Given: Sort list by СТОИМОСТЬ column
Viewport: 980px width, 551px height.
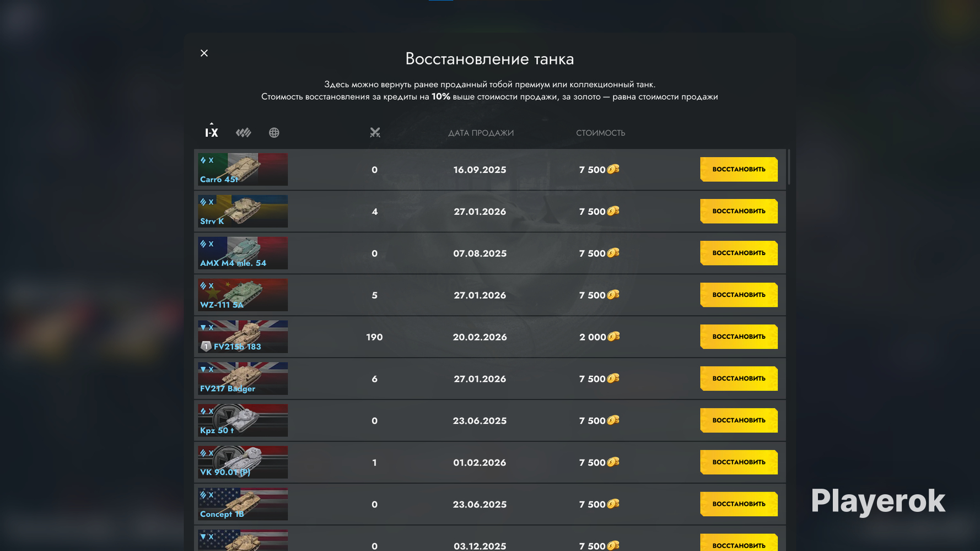Looking at the screenshot, I should click(600, 133).
